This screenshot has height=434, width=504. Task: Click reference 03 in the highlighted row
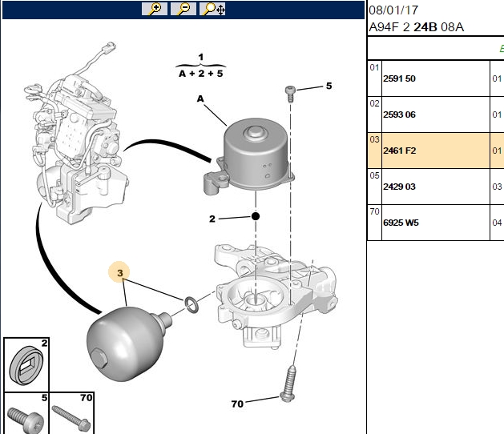374,139
